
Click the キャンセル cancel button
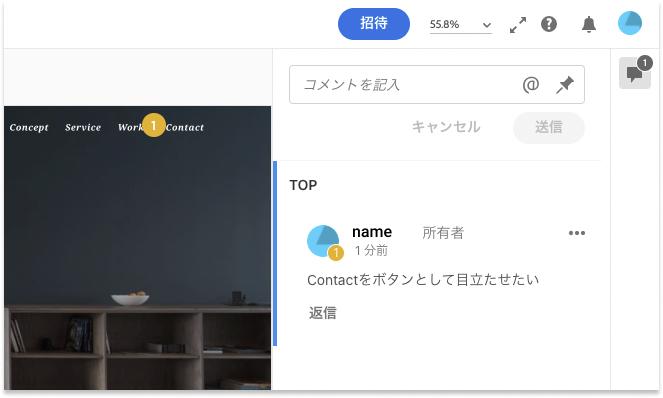[x=446, y=127]
